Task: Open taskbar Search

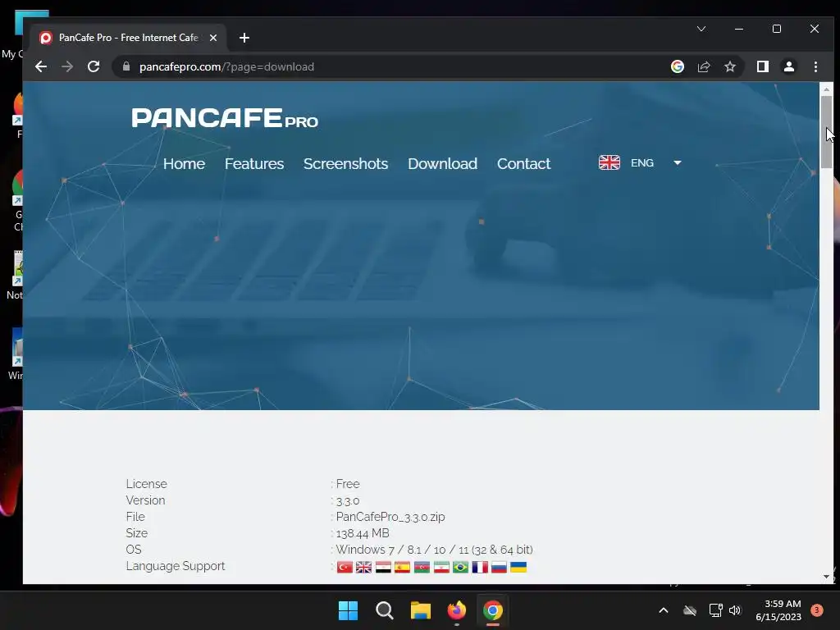Action: click(384, 610)
